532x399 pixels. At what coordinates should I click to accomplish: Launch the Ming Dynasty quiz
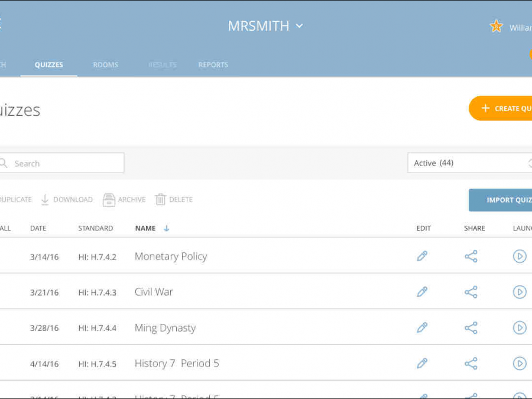pyautogui.click(x=520, y=327)
